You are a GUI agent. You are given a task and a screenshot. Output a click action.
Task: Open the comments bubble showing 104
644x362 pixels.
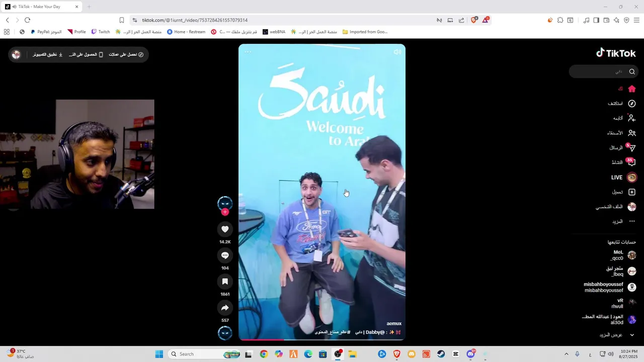click(x=225, y=255)
